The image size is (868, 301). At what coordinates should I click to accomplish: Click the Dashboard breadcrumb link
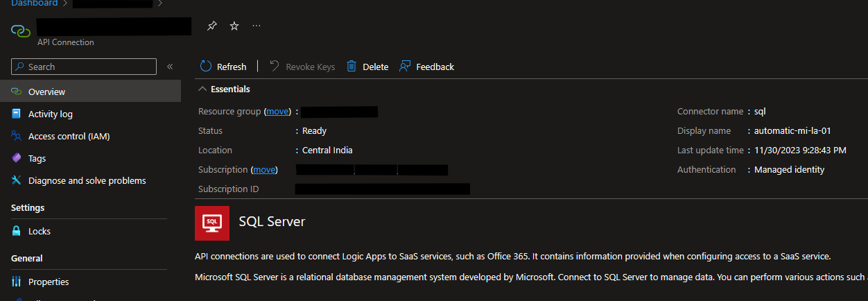click(x=34, y=3)
